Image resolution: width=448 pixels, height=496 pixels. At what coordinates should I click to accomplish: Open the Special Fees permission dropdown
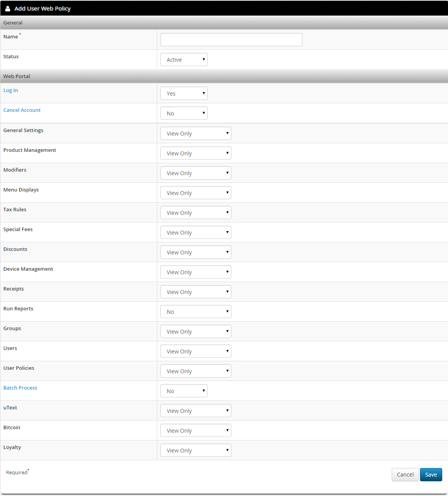196,232
